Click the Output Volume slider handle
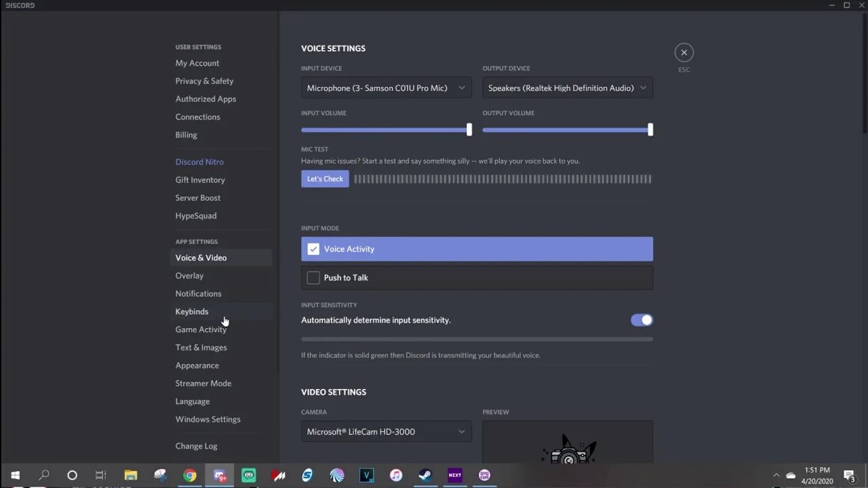Viewport: 868px width, 488px height. coord(650,129)
